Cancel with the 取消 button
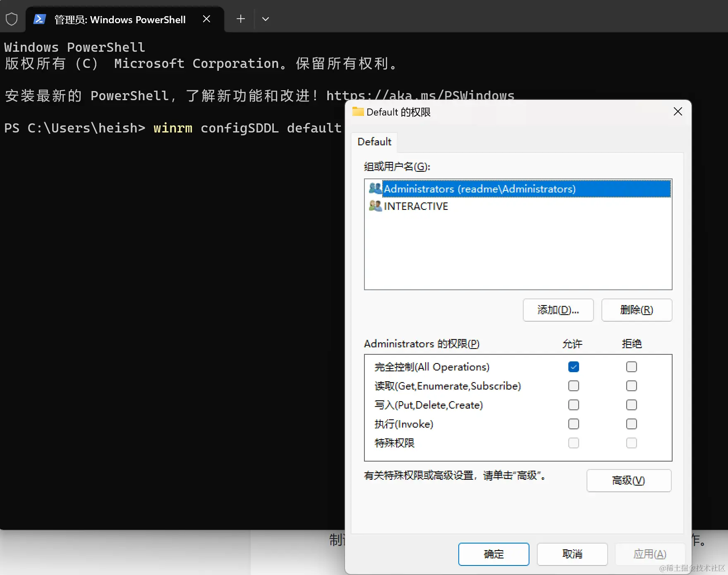The image size is (728, 575). point(572,554)
